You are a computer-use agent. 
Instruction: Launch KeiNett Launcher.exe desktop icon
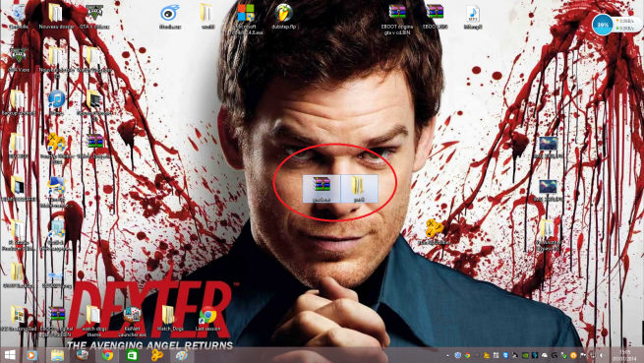(x=133, y=322)
